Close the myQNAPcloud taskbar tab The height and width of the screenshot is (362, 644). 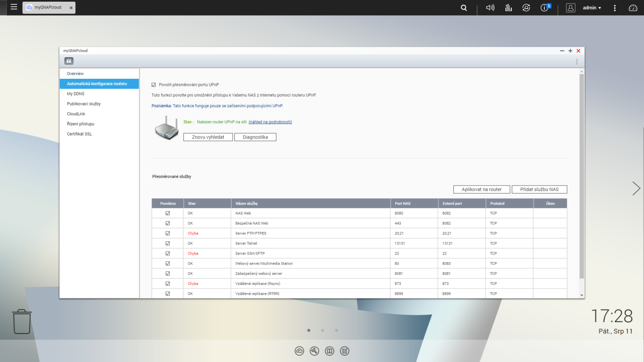(71, 8)
